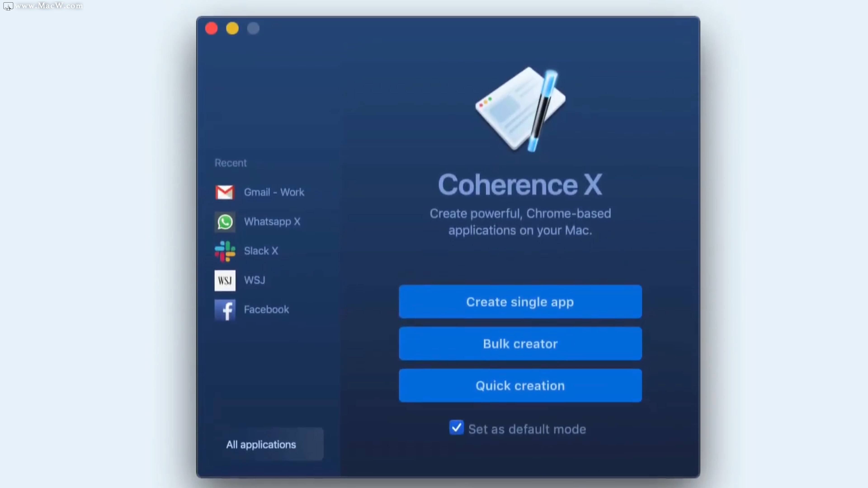Start Quick creation mode
The width and height of the screenshot is (868, 488).
520,386
